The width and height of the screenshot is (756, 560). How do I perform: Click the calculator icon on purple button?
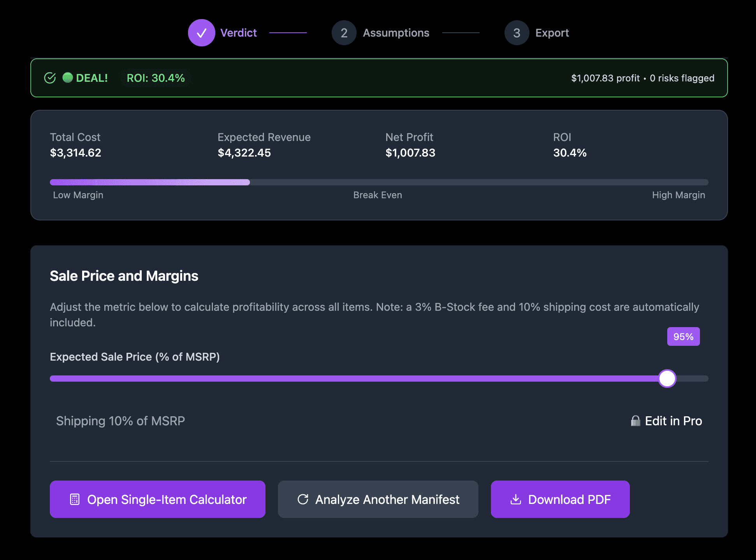pos(75,499)
